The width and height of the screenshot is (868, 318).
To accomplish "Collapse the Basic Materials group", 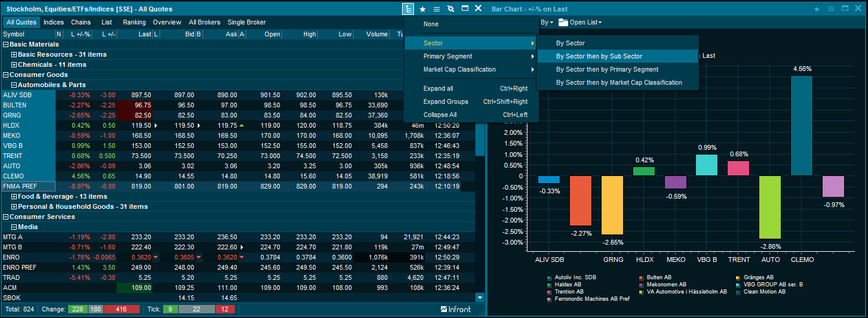I will click(x=6, y=44).
